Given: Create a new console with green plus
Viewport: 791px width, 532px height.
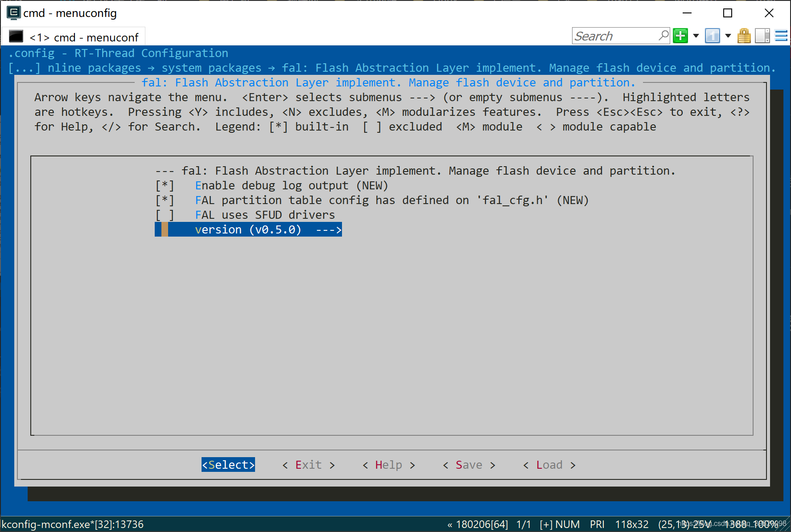Looking at the screenshot, I should [680, 36].
